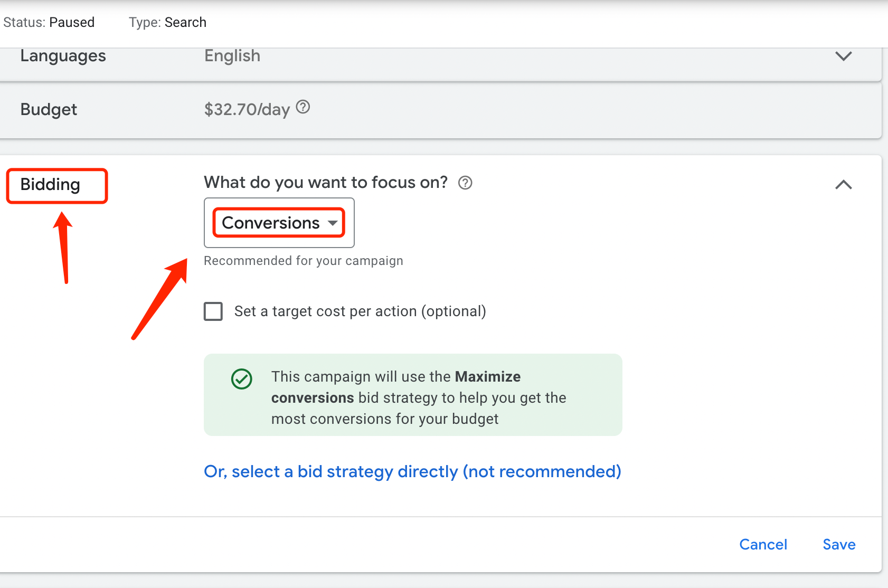This screenshot has width=888, height=588.
Task: Open the Conversions focus dropdown
Action: (x=279, y=223)
